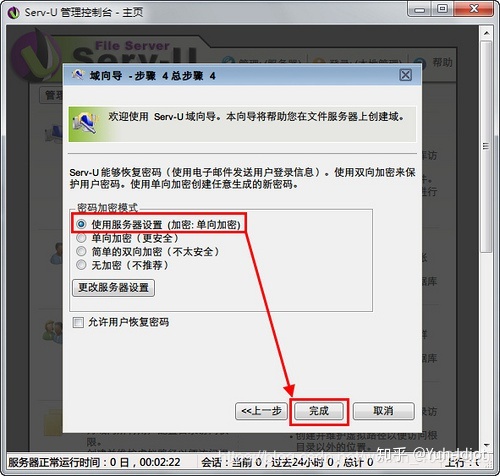
Task: Close the Serv-U 管理控制台 main window
Action: pos(473,9)
